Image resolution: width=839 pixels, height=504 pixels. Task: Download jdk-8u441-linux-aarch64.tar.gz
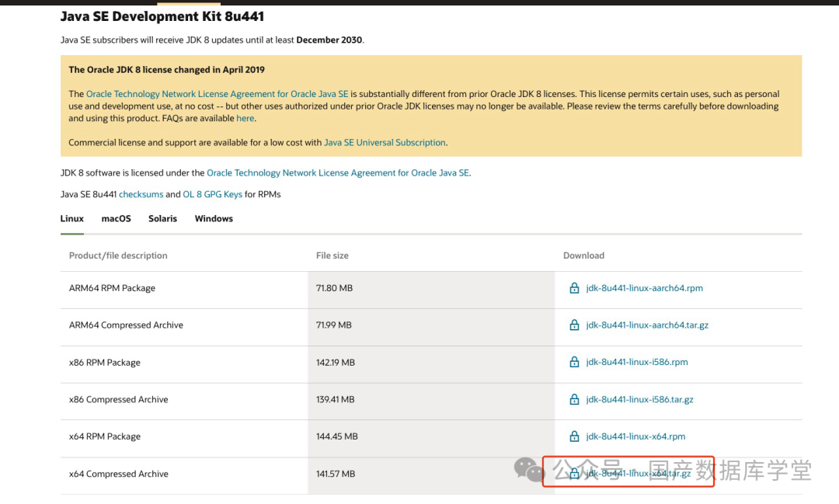tap(647, 325)
